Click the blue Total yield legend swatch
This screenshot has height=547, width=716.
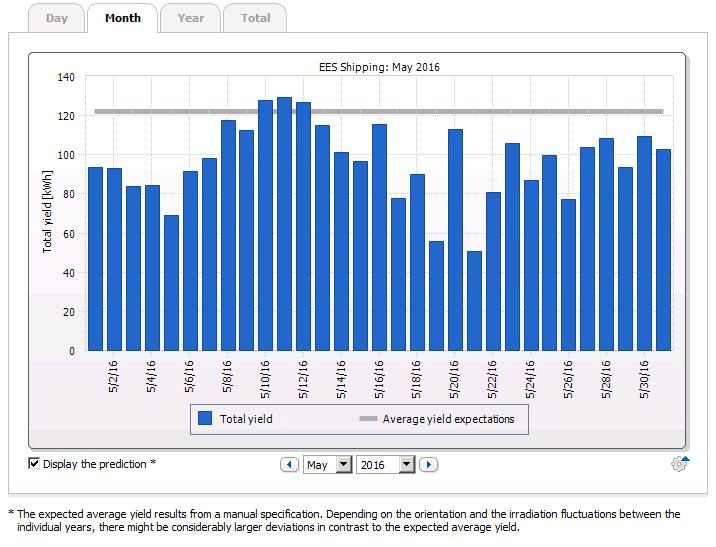pos(205,418)
